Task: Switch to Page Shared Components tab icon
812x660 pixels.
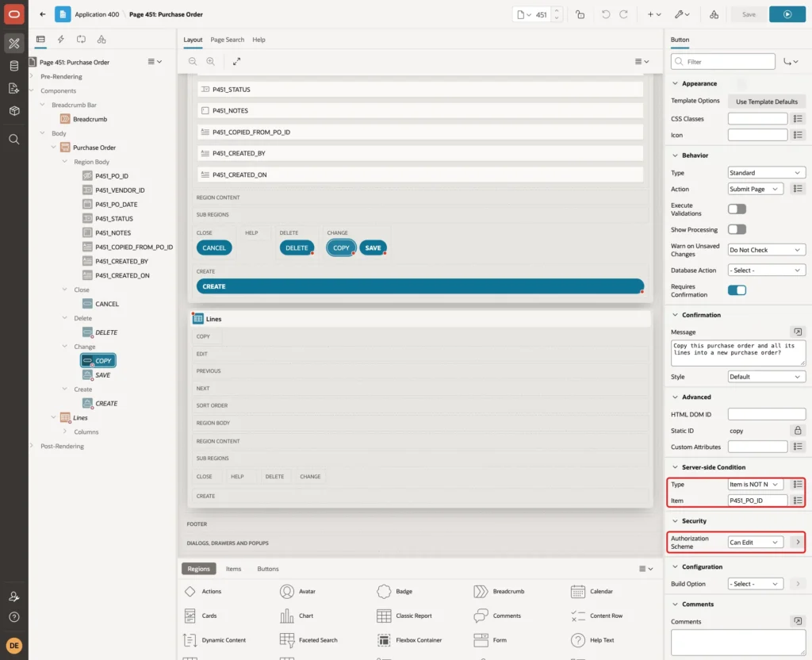Action: click(101, 40)
